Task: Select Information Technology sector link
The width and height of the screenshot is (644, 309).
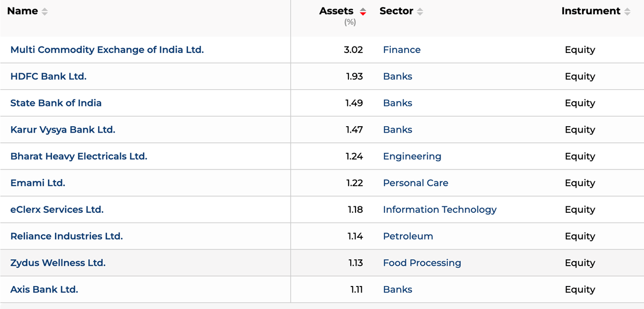Action: pyautogui.click(x=440, y=210)
